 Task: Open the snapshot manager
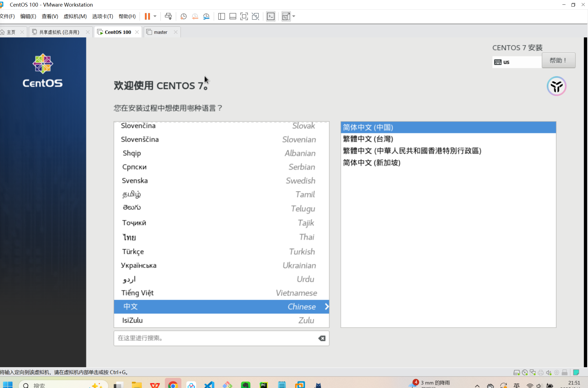[206, 16]
